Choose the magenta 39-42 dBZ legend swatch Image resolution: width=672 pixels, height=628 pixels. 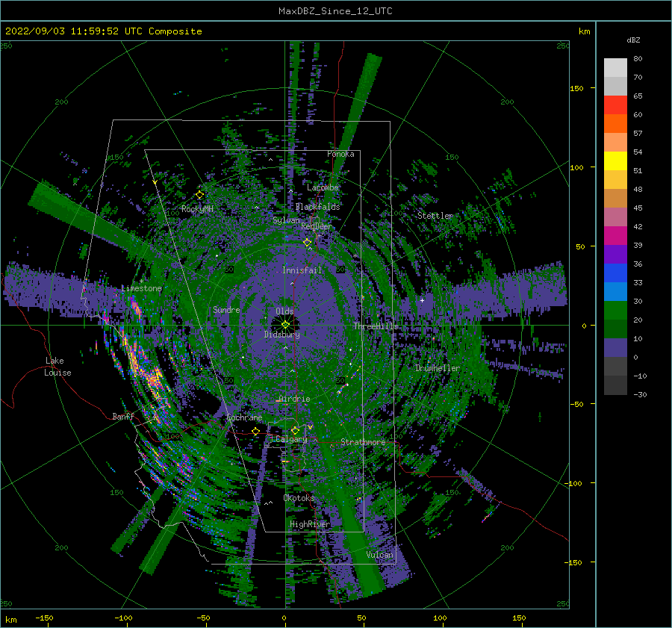tap(615, 236)
